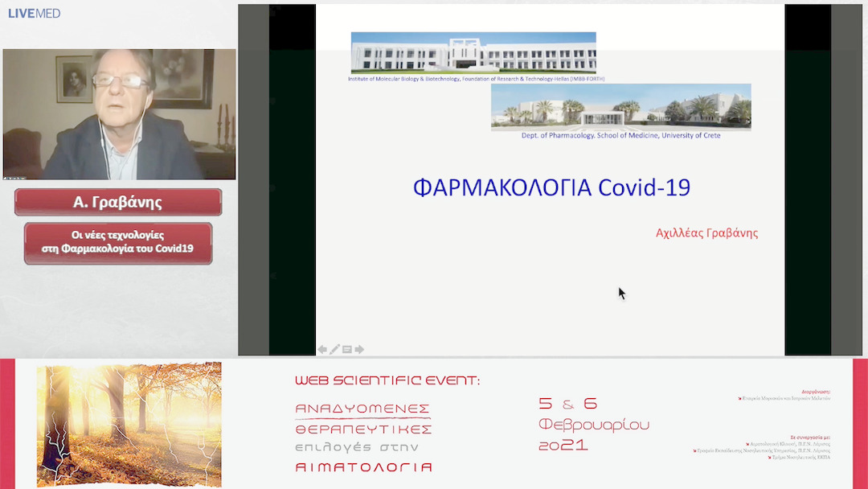Click 'ΘΕΡΑΠΕΥΤΙΚΕΣ' in event title
This screenshot has width=868, height=489.
pos(364,429)
